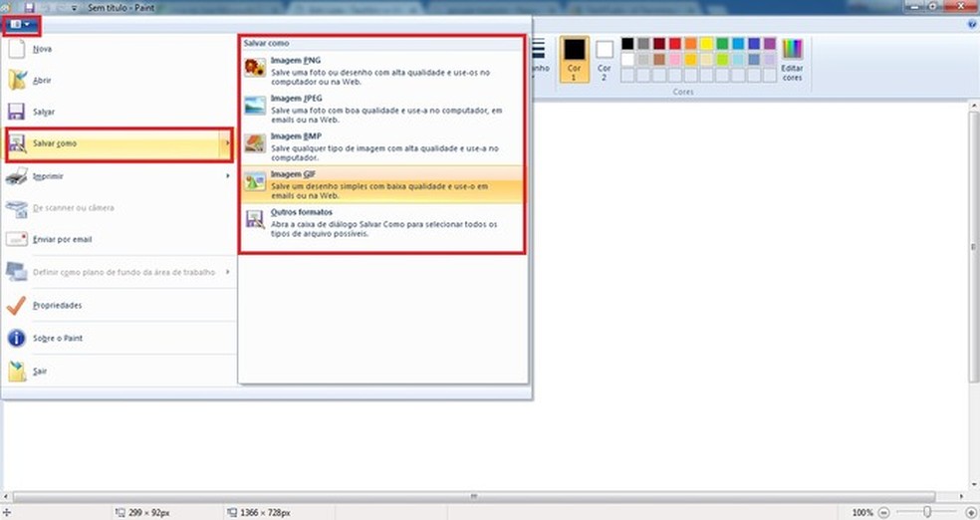Click the Imprimir printer icon
Image resolution: width=980 pixels, height=520 pixels.
(x=17, y=176)
